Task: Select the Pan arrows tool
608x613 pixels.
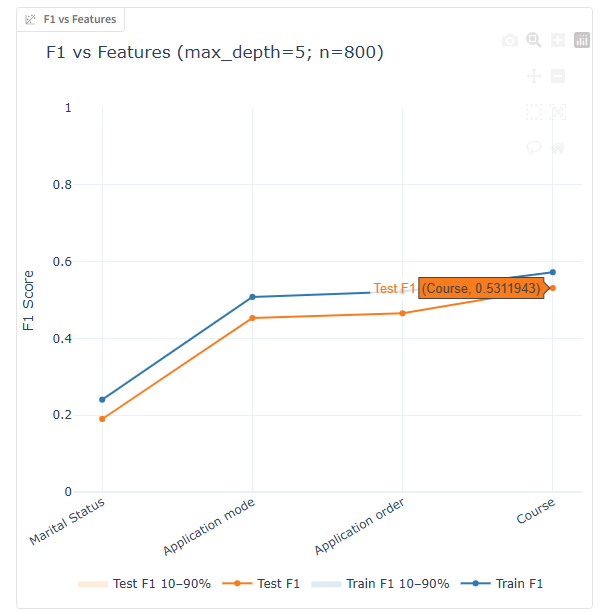Action: coord(534,76)
